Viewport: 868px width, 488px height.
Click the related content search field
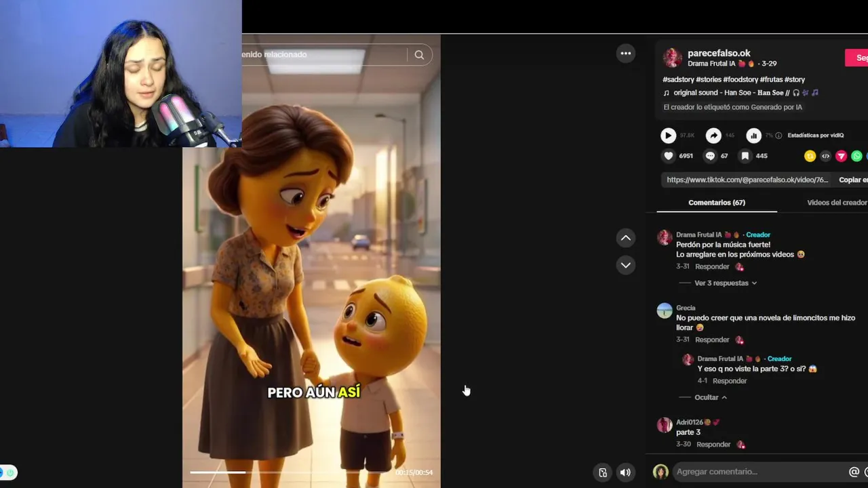(x=324, y=55)
